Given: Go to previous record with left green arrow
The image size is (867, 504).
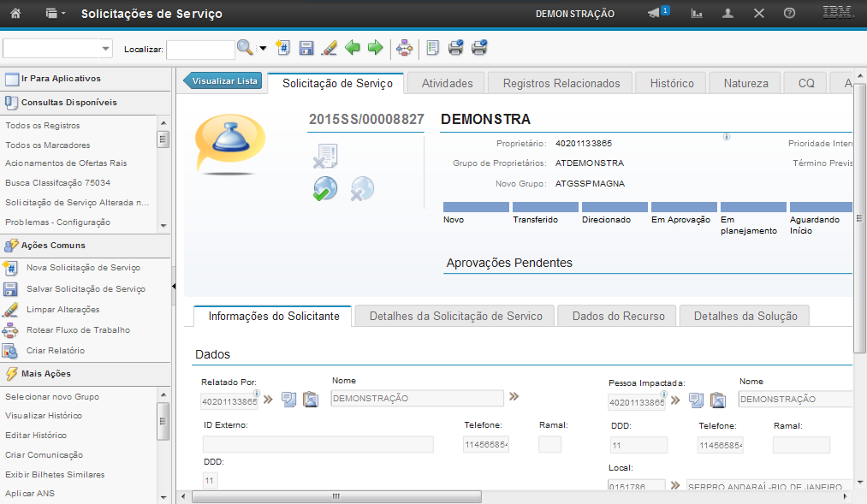Looking at the screenshot, I should pyautogui.click(x=352, y=48).
